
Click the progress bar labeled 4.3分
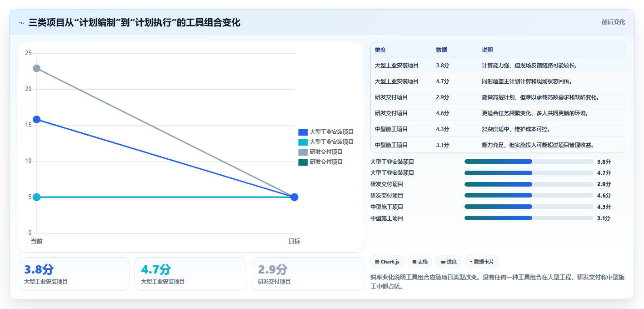[529, 207]
